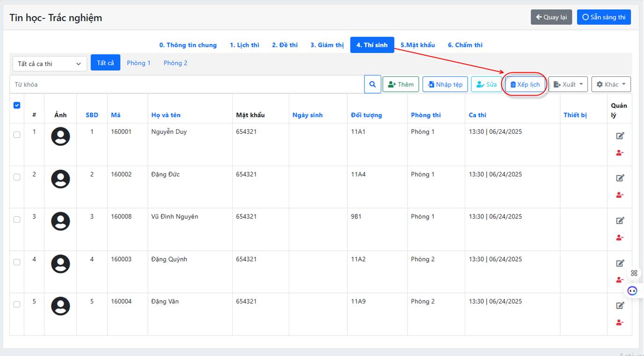
Task: Click Thêm to add a candidate
Action: pos(401,85)
